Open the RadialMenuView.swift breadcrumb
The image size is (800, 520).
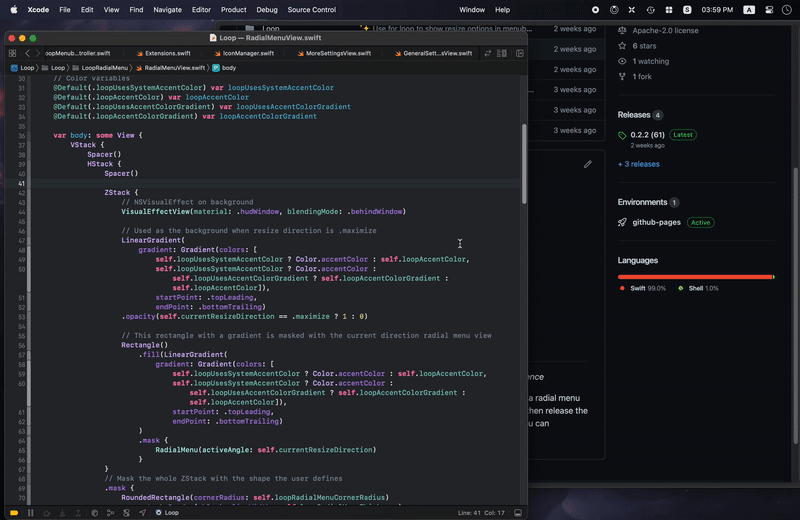click(x=170, y=67)
